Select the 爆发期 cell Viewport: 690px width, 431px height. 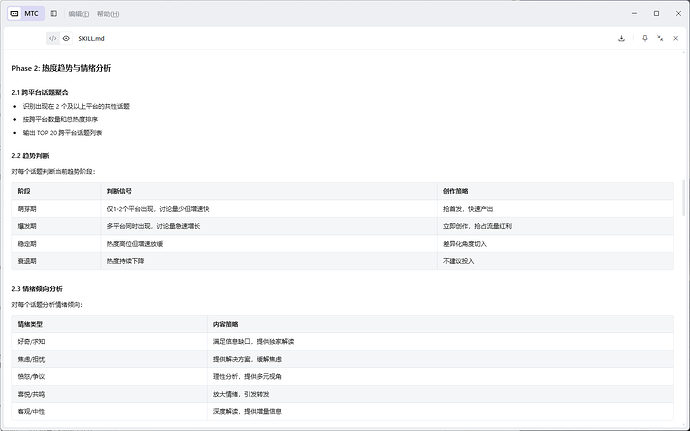click(x=56, y=226)
